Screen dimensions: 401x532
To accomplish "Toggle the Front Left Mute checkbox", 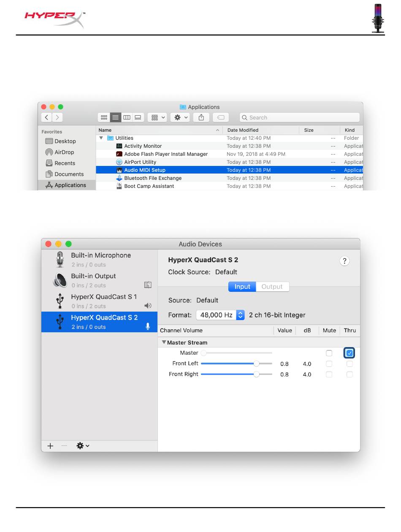I will pyautogui.click(x=329, y=364).
